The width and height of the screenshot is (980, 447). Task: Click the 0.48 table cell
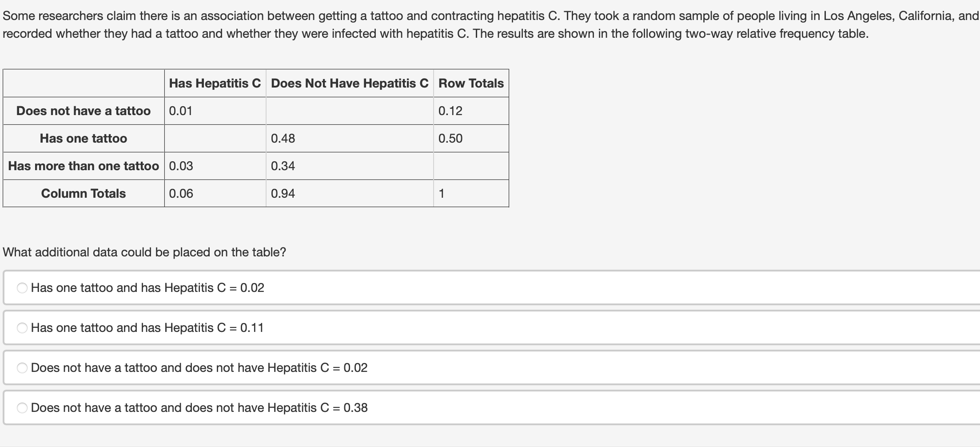click(x=283, y=139)
